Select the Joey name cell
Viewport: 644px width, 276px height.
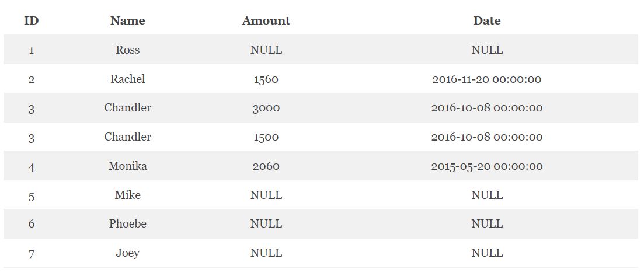tap(128, 253)
